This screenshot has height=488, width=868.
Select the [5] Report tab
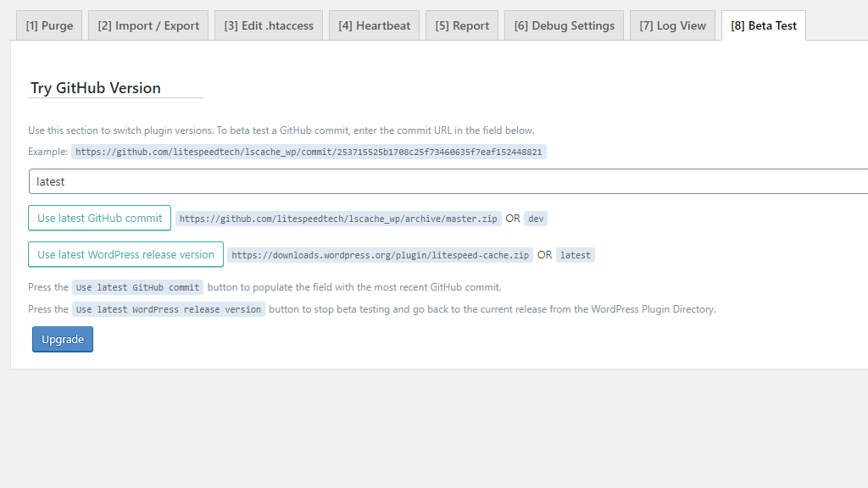click(462, 25)
